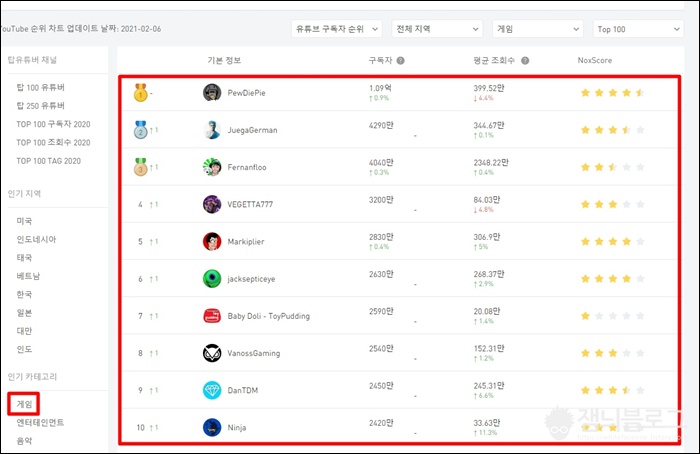Click VanossGaming channel name
Image resolution: width=700 pixels, height=454 pixels.
point(254,353)
